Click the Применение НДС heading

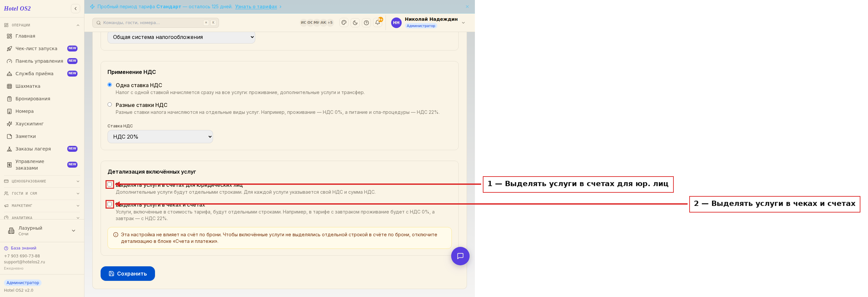[132, 72]
